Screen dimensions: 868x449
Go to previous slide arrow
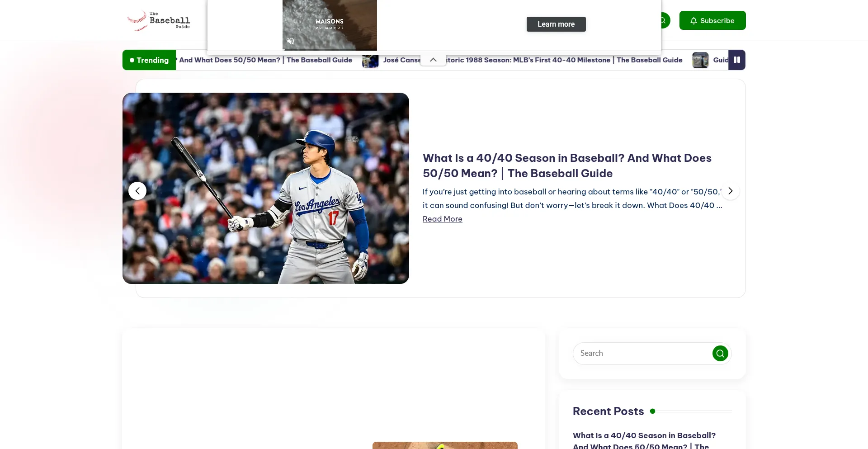137,191
